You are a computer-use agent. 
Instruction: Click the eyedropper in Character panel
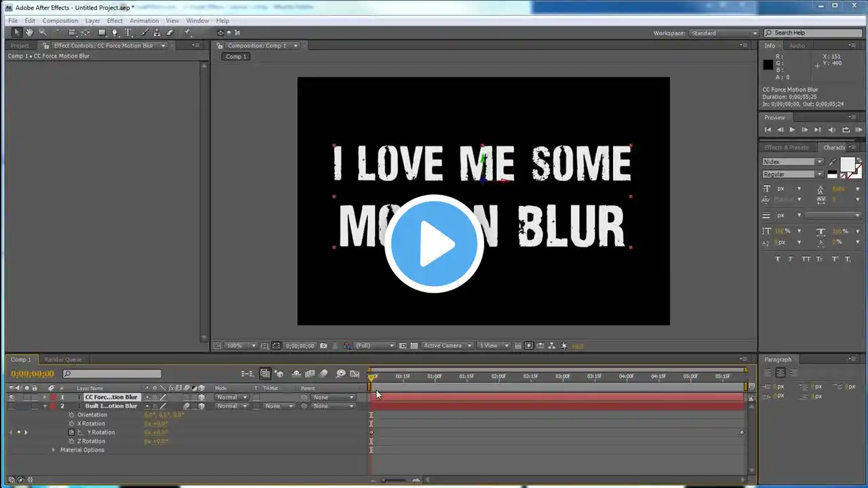click(x=833, y=162)
